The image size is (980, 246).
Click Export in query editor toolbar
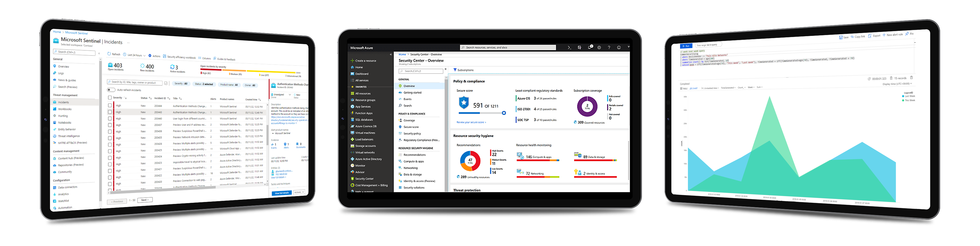(875, 36)
